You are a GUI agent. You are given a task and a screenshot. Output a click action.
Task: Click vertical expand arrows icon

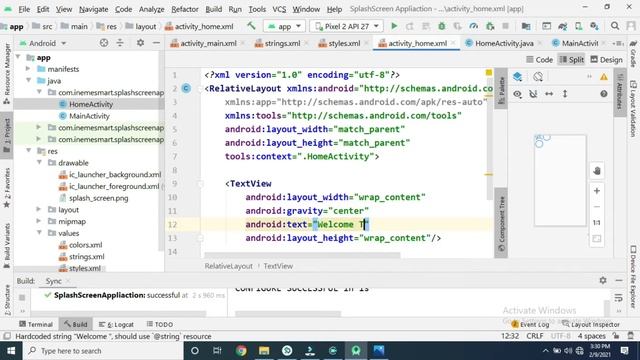click(565, 94)
